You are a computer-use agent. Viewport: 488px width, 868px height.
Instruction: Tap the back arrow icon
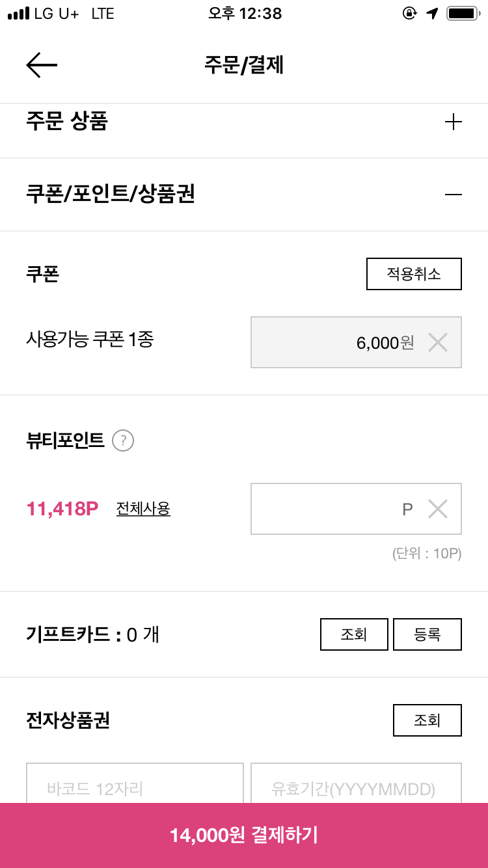(x=42, y=65)
